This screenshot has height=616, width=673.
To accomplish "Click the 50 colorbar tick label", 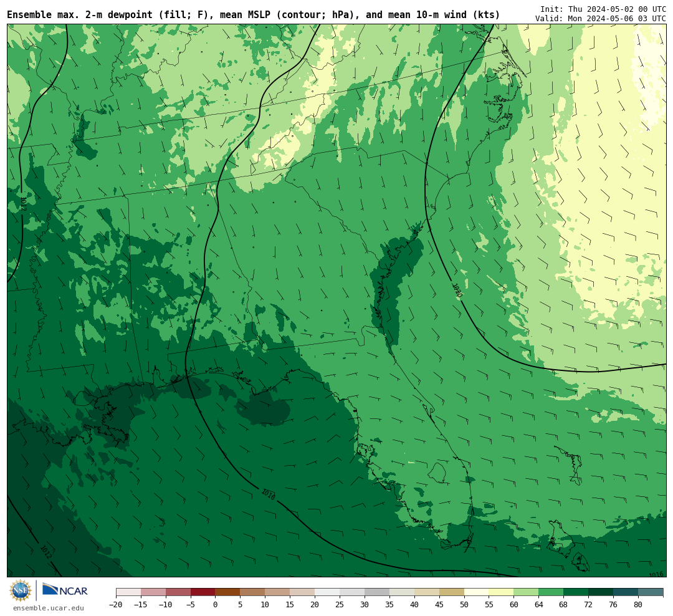I will coord(464,605).
